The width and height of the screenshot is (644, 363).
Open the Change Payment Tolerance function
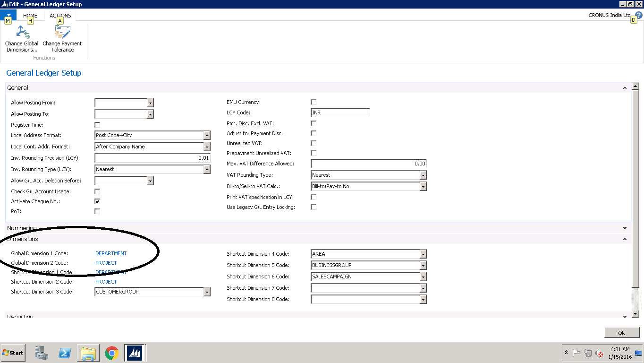(62, 38)
